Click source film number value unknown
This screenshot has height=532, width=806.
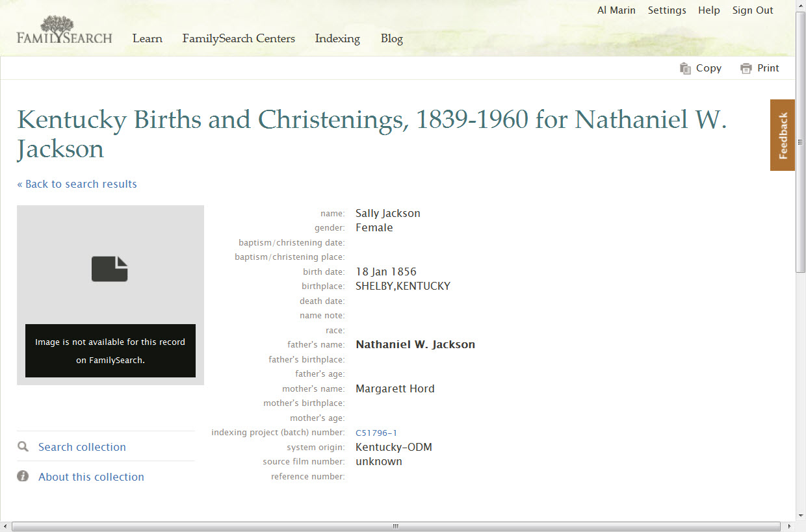(379, 461)
